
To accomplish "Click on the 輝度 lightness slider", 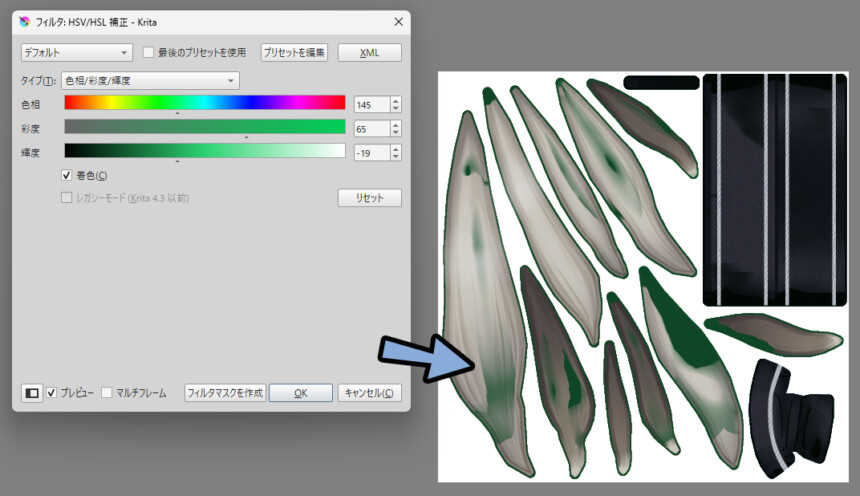I will [x=205, y=151].
